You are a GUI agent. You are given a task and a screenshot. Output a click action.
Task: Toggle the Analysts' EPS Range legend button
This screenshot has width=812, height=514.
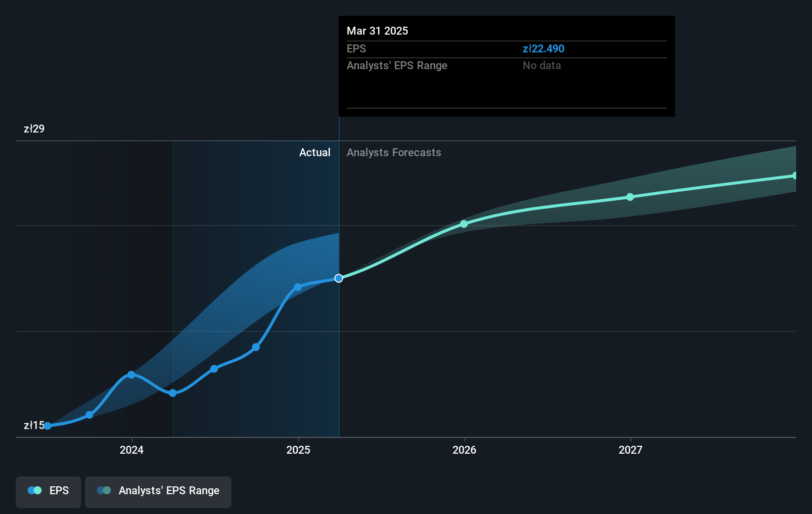(158, 492)
